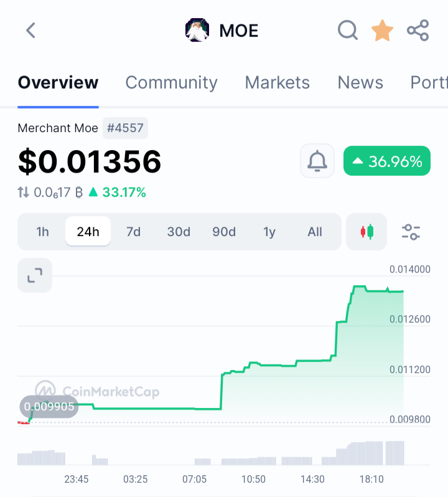The image size is (448, 497).
Task: Select the 30d time range
Action: point(179,232)
